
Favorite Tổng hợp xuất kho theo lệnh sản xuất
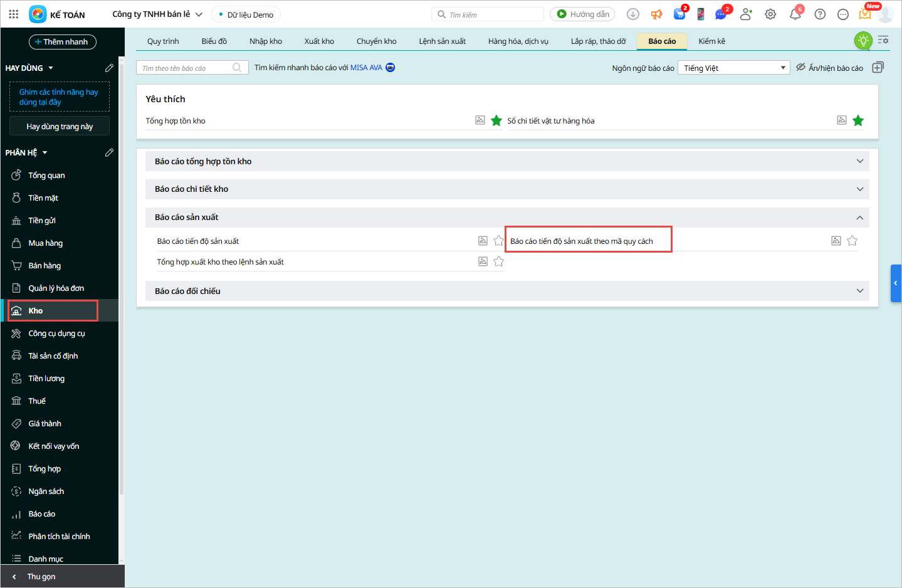click(x=498, y=261)
